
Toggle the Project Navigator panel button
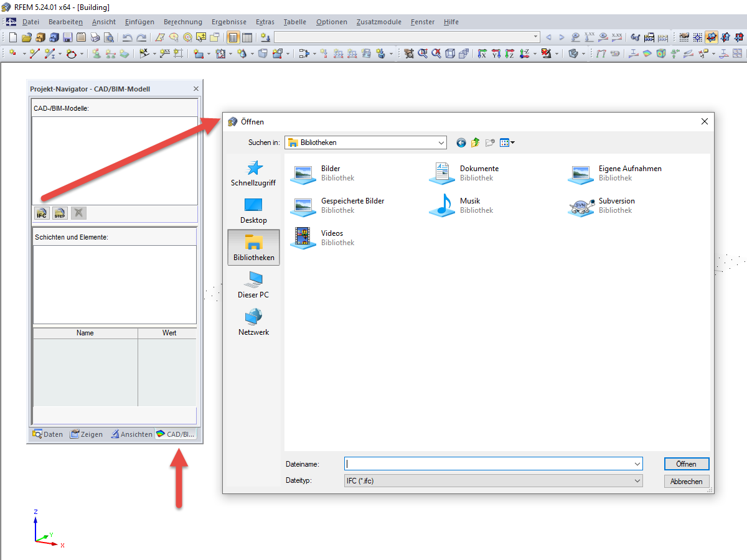(x=233, y=37)
